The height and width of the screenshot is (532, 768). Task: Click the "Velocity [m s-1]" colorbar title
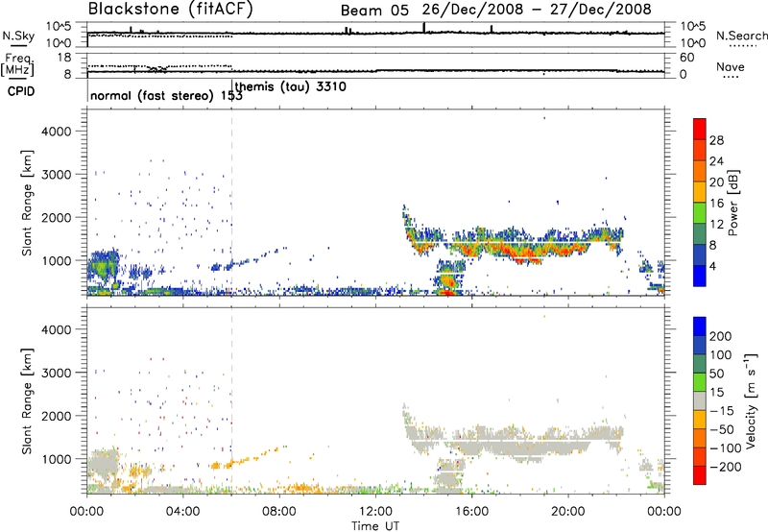[x=751, y=400]
